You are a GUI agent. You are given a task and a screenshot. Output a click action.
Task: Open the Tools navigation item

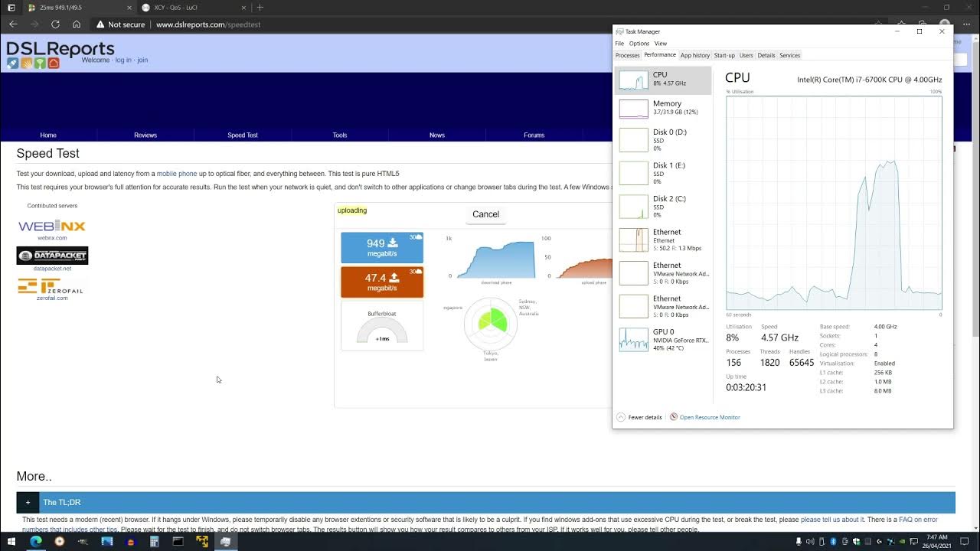pyautogui.click(x=340, y=135)
